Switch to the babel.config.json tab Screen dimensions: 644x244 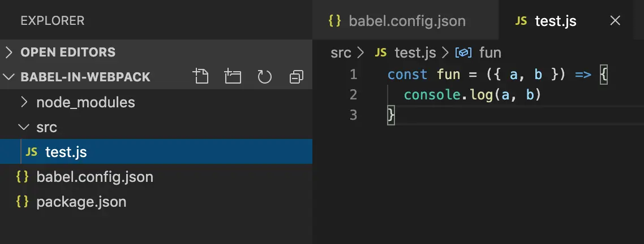(x=406, y=21)
